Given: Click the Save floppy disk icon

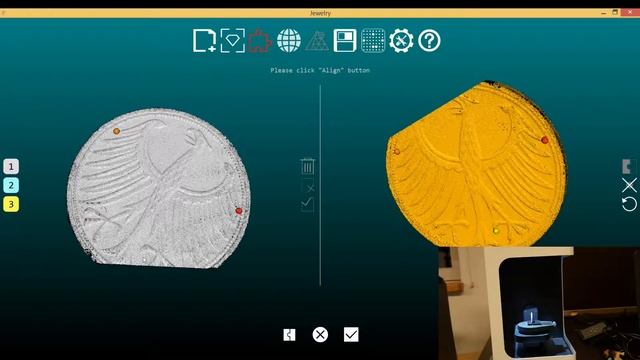Looking at the screenshot, I should pos(345,40).
